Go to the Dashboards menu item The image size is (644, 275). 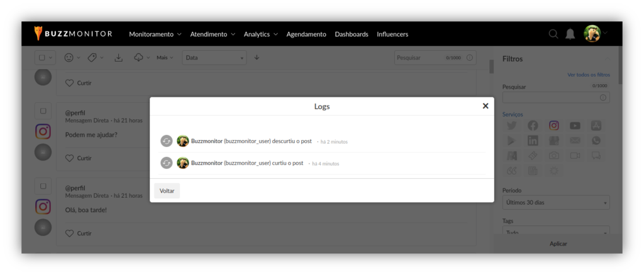click(352, 34)
